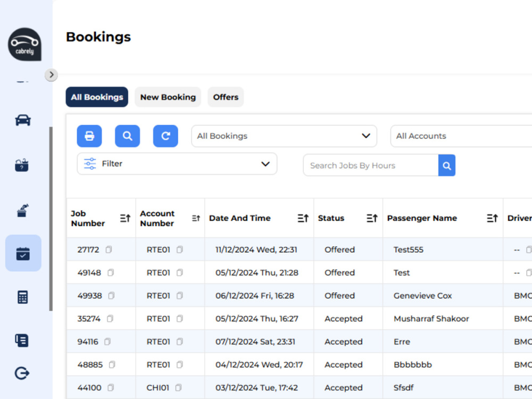The image size is (532, 399).
Task: Select passenger name Test555
Action: [409, 250]
